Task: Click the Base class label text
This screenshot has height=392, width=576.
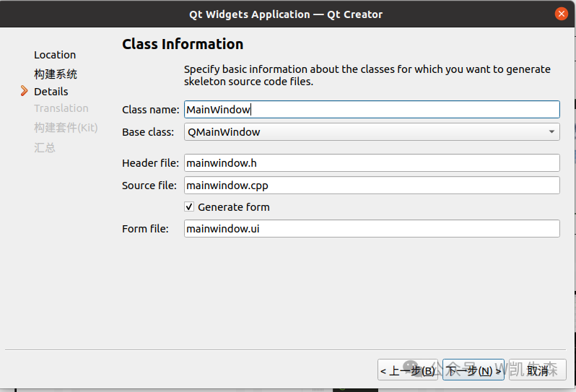Action: pyautogui.click(x=148, y=132)
